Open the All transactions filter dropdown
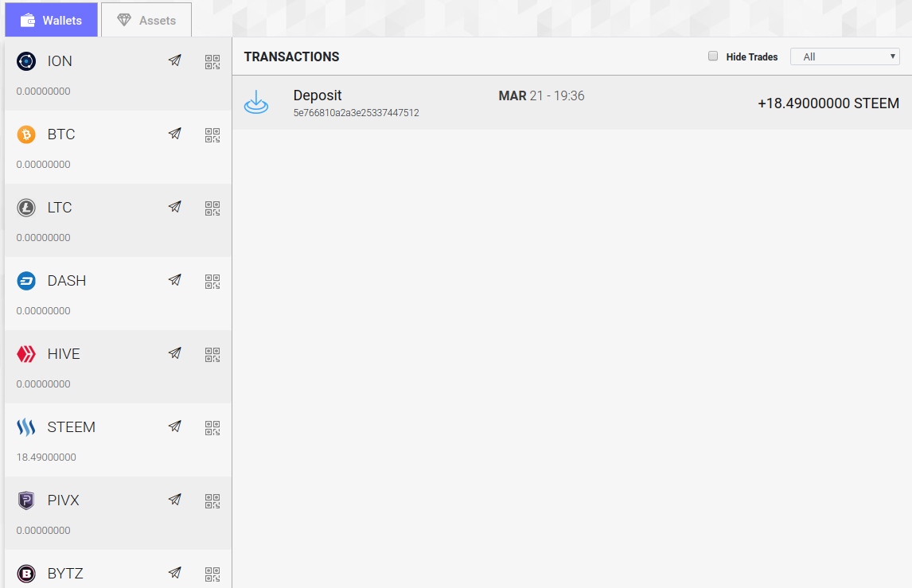The height and width of the screenshot is (588, 912). 844,56
